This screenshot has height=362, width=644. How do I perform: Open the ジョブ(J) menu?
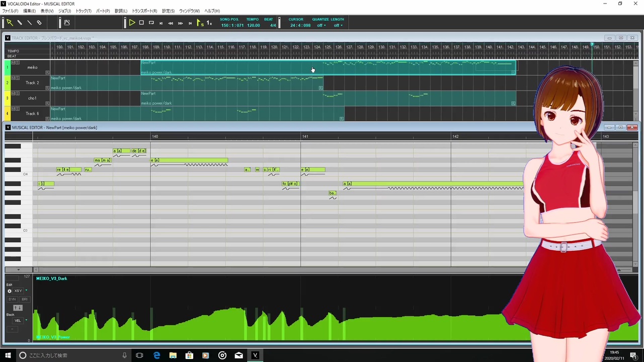[x=64, y=11]
